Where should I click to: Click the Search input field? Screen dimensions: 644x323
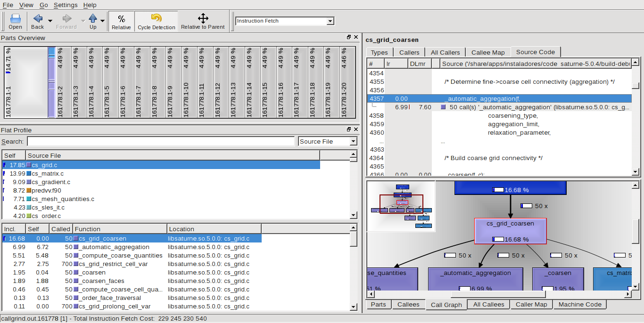tap(160, 141)
